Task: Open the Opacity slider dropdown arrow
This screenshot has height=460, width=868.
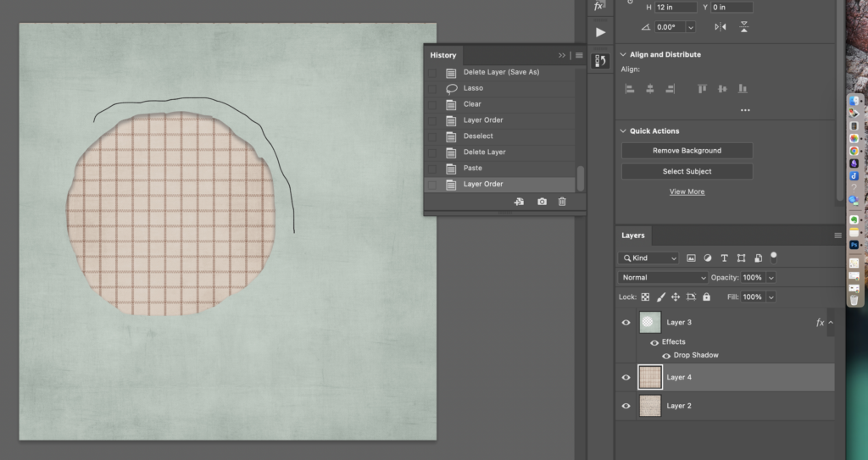Action: tap(771, 277)
